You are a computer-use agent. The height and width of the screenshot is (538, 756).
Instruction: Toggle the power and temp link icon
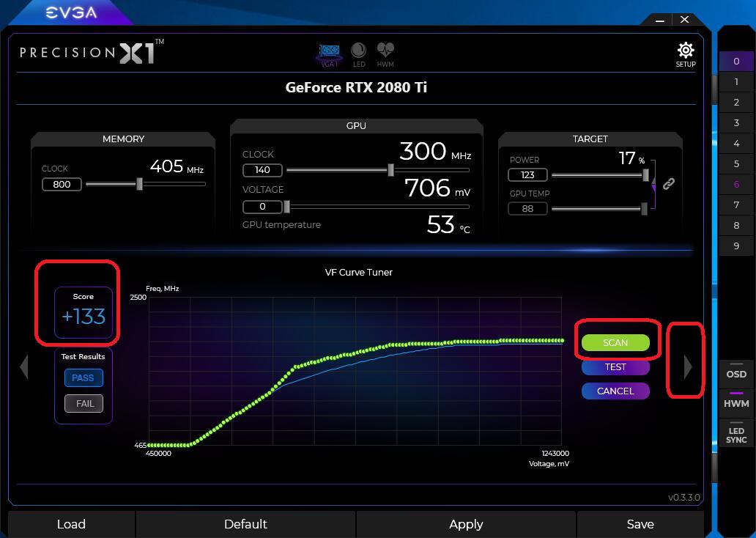pyautogui.click(x=668, y=184)
